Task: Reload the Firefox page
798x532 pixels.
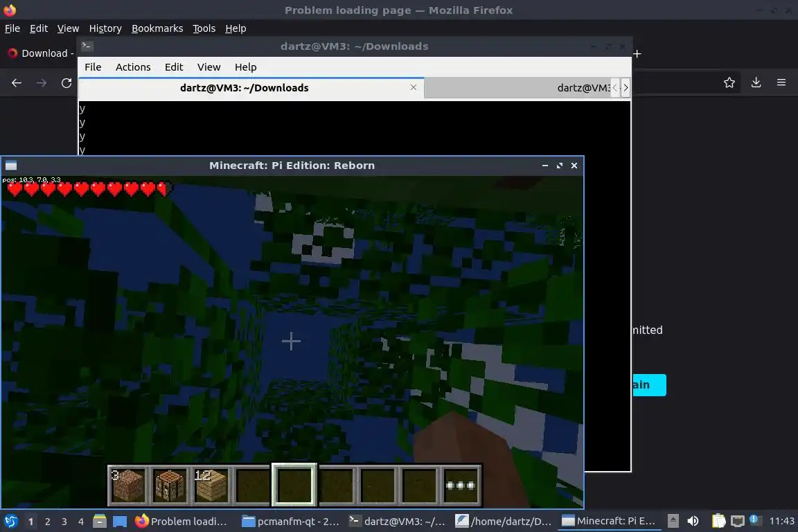Action: 66,83
